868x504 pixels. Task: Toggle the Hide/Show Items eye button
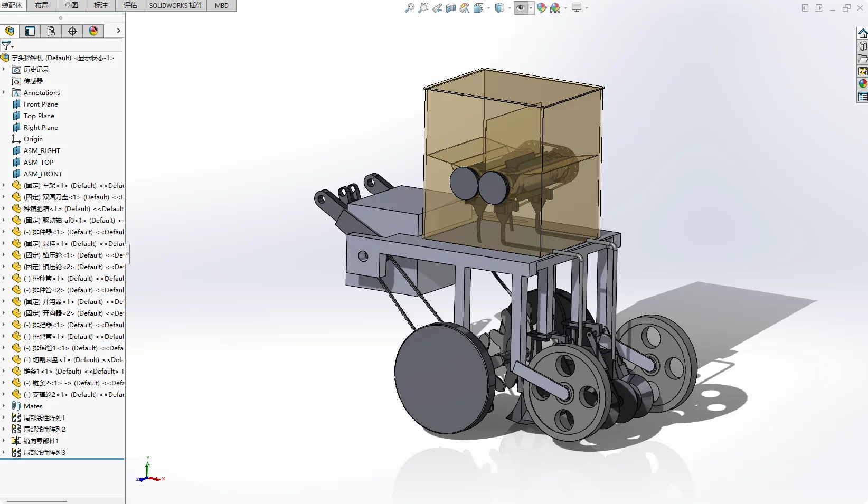(521, 8)
